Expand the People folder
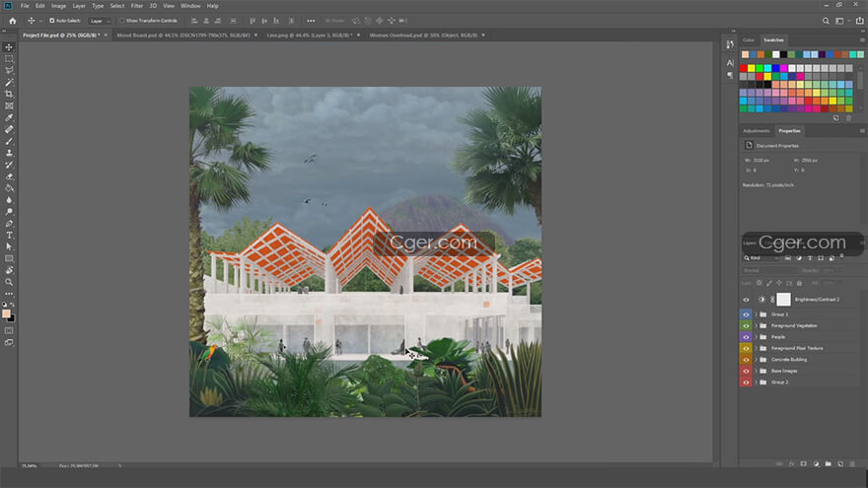Screen dimensions: 868x488 757,337
